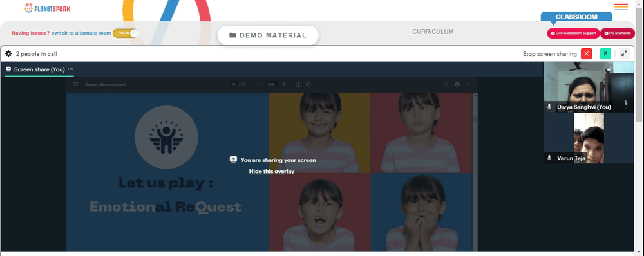Click the screen share tab monitor icon

point(8,69)
